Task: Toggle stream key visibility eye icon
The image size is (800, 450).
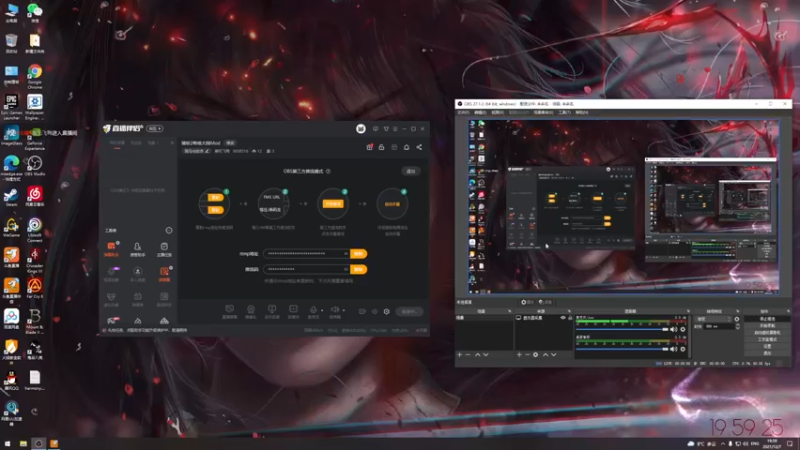Action: pyautogui.click(x=345, y=269)
